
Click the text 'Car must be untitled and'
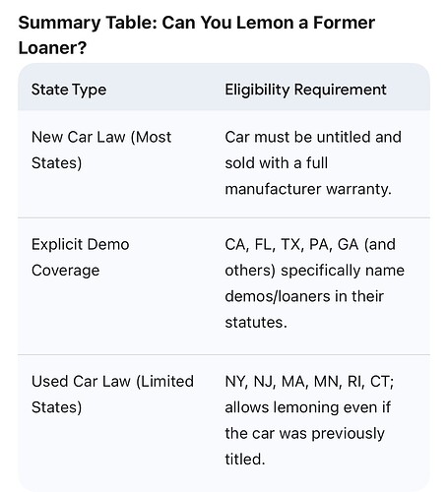click(313, 137)
